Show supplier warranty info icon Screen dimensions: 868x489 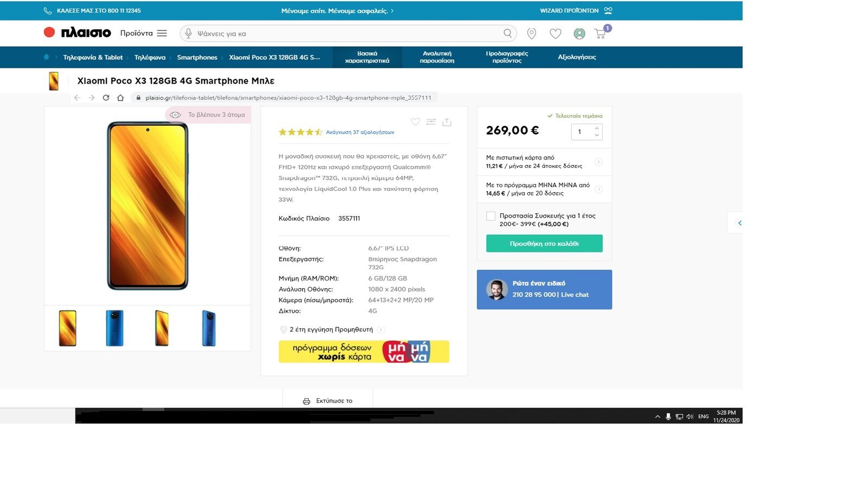381,329
